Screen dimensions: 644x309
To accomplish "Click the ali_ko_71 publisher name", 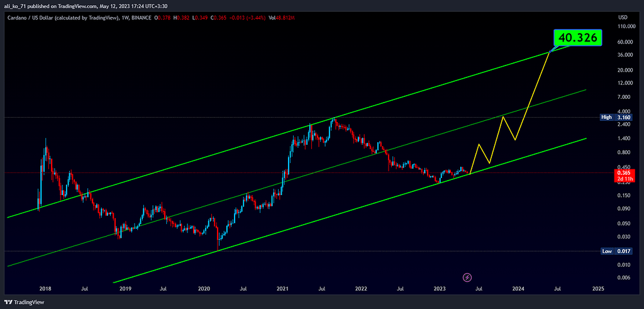I will point(16,6).
